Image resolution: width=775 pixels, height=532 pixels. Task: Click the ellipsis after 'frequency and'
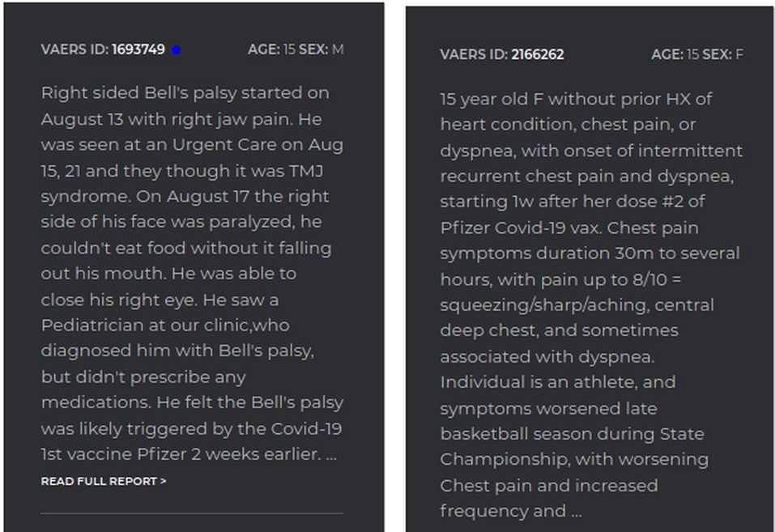click(x=577, y=511)
